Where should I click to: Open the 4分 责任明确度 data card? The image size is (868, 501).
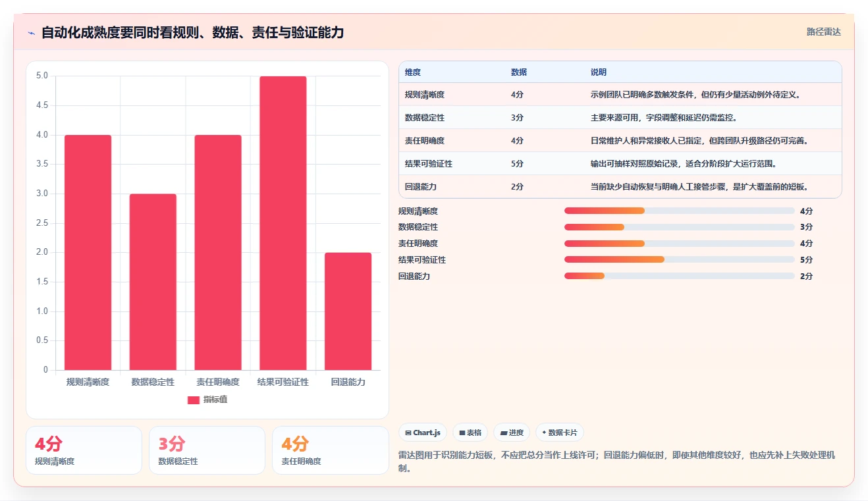tap(330, 450)
